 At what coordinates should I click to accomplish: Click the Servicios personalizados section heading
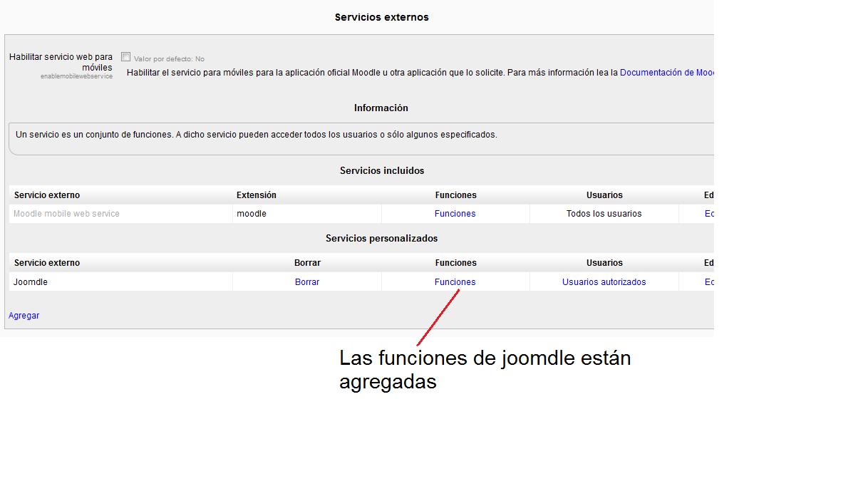(x=381, y=239)
